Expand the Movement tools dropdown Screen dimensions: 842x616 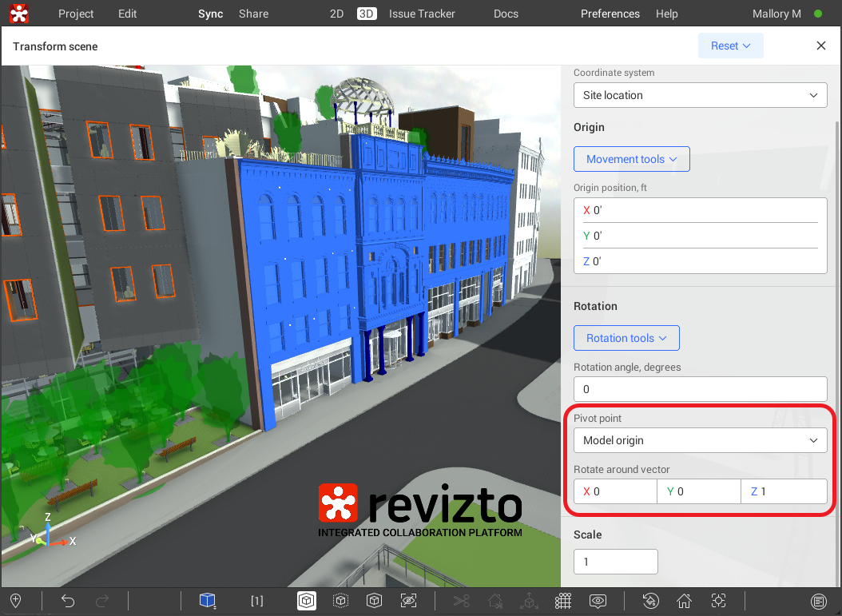point(631,159)
